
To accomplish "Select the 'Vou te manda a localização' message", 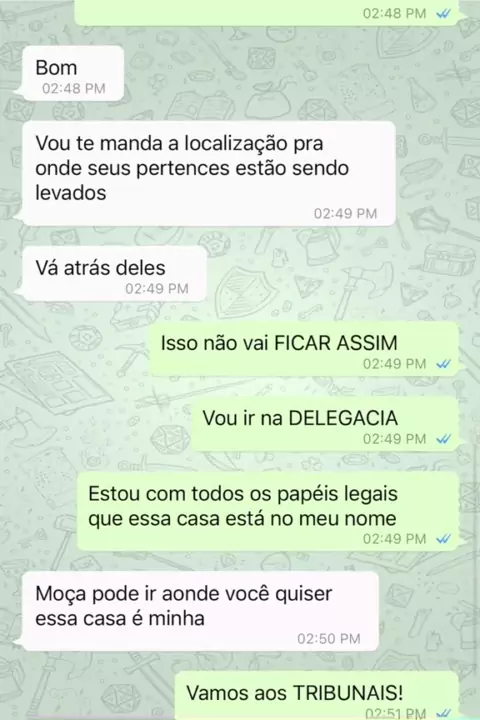I will click(209, 174).
